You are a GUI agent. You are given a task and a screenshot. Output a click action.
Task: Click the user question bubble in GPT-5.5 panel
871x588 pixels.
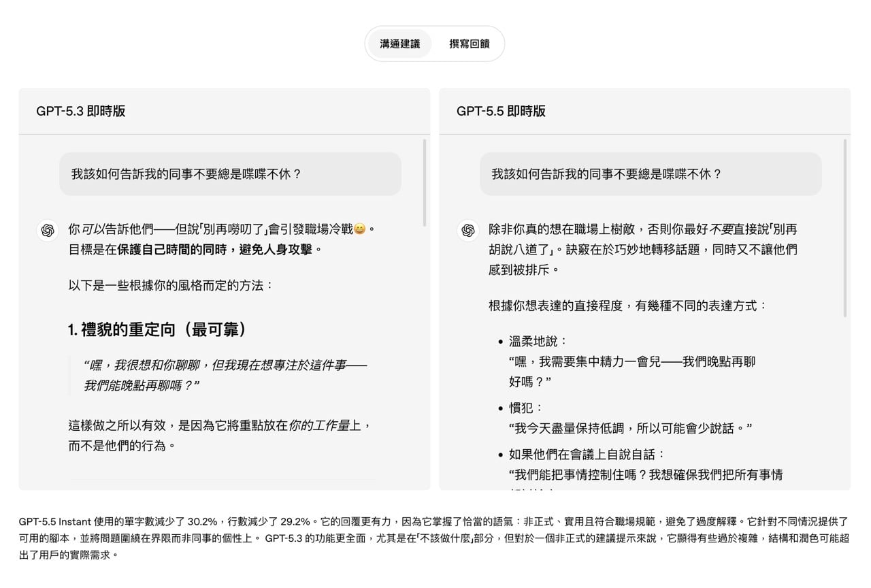pos(651,174)
